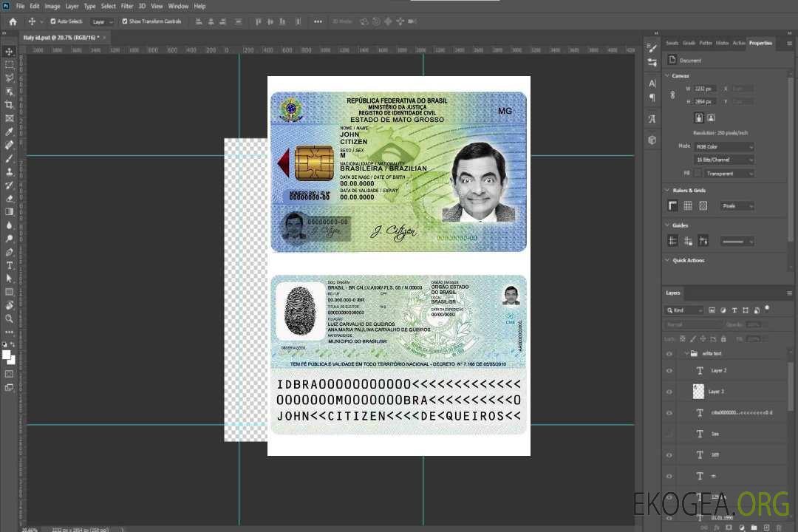Toggle grid visibility in Rulers & Grids
Image resolution: width=798 pixels, height=532 pixels.
click(688, 205)
